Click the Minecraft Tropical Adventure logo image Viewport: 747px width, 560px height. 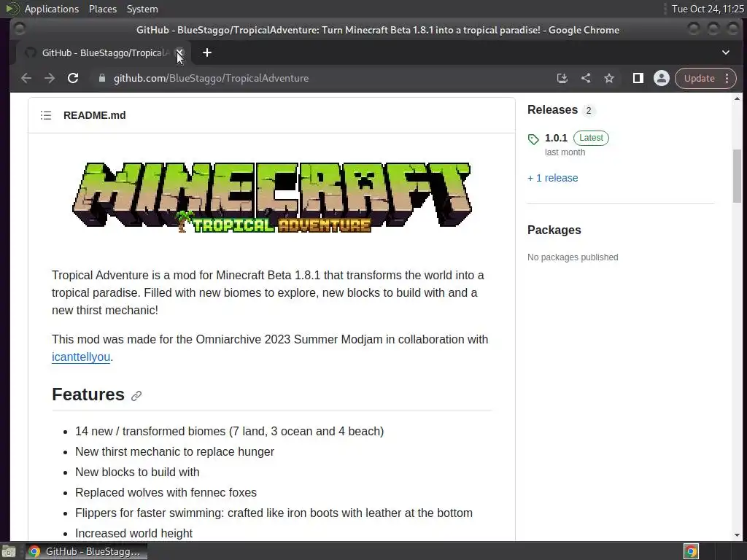(272, 197)
